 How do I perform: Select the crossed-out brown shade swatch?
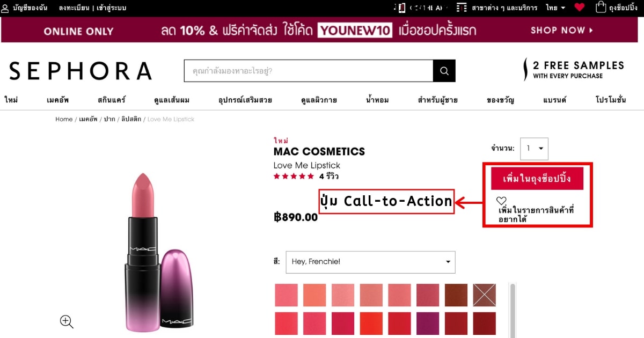[x=485, y=295]
